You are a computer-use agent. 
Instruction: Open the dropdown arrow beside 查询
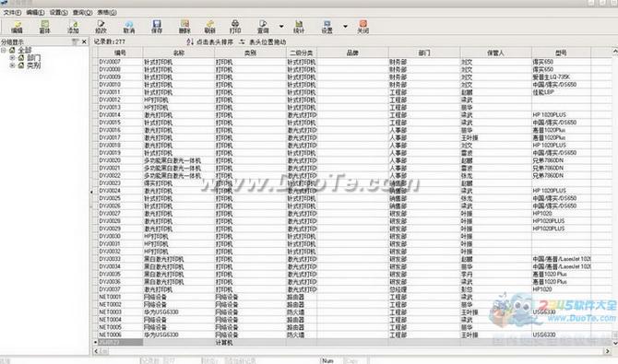281,27
